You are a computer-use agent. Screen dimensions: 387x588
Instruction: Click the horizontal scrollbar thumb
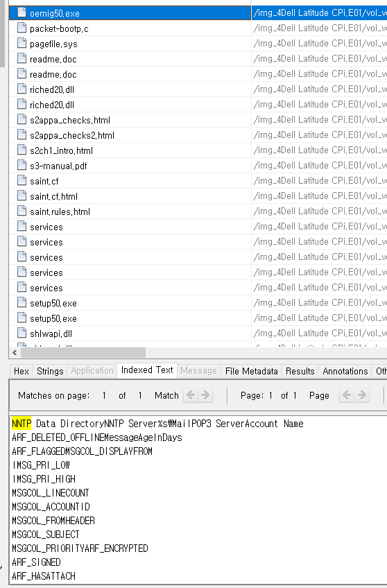(83, 352)
